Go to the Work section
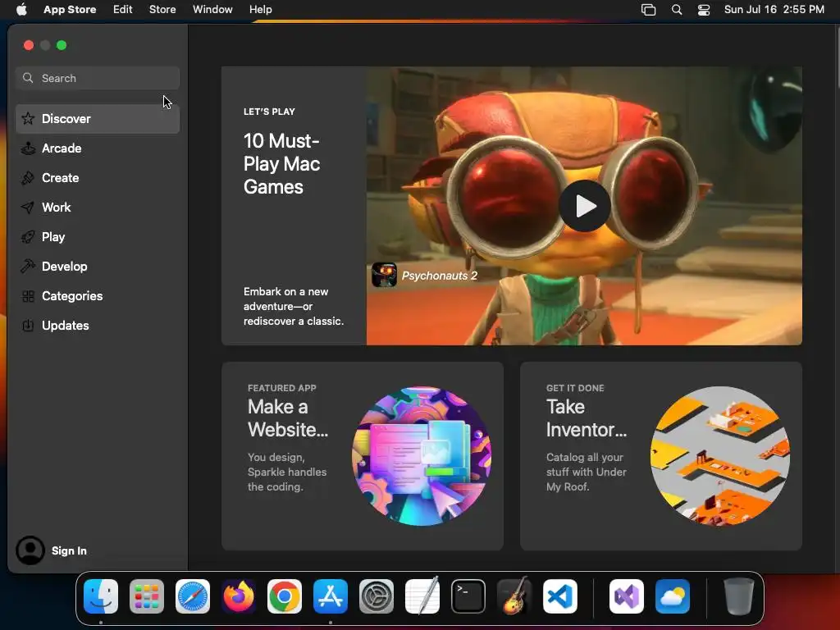Image resolution: width=840 pixels, height=630 pixels. (x=98, y=207)
